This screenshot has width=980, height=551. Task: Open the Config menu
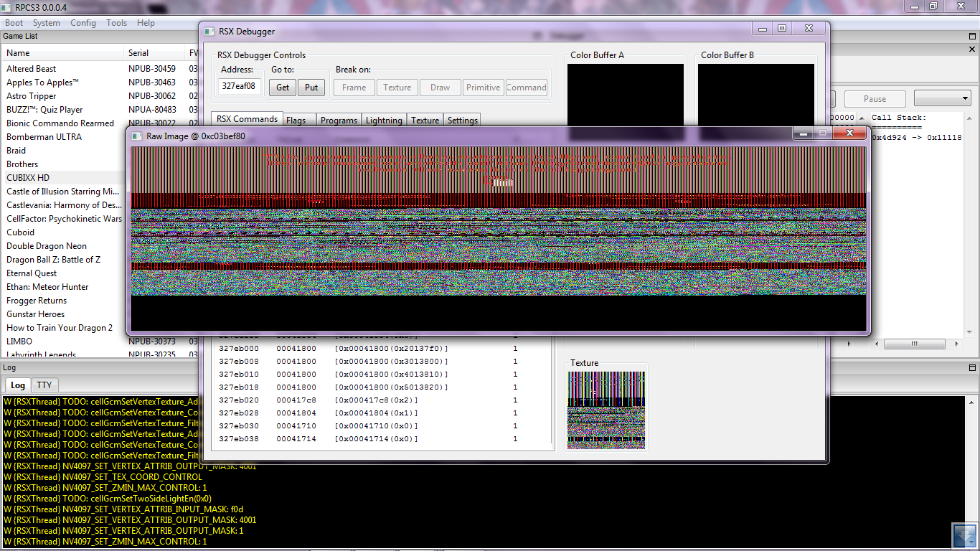(x=83, y=23)
